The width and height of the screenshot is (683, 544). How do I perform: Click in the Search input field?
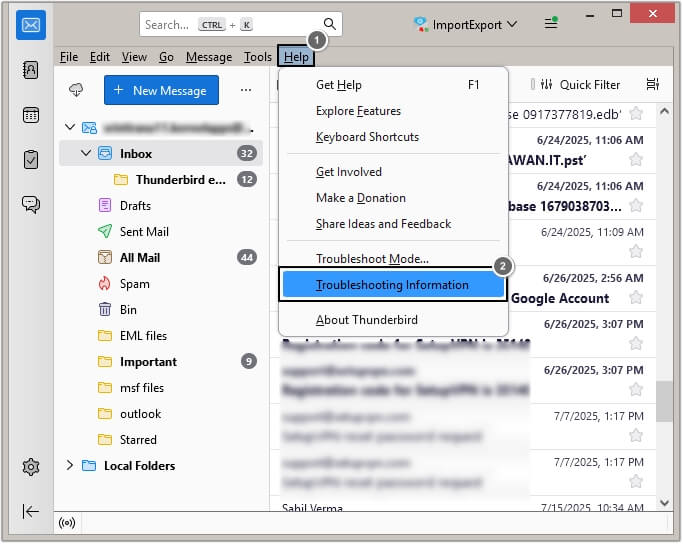tap(230, 24)
